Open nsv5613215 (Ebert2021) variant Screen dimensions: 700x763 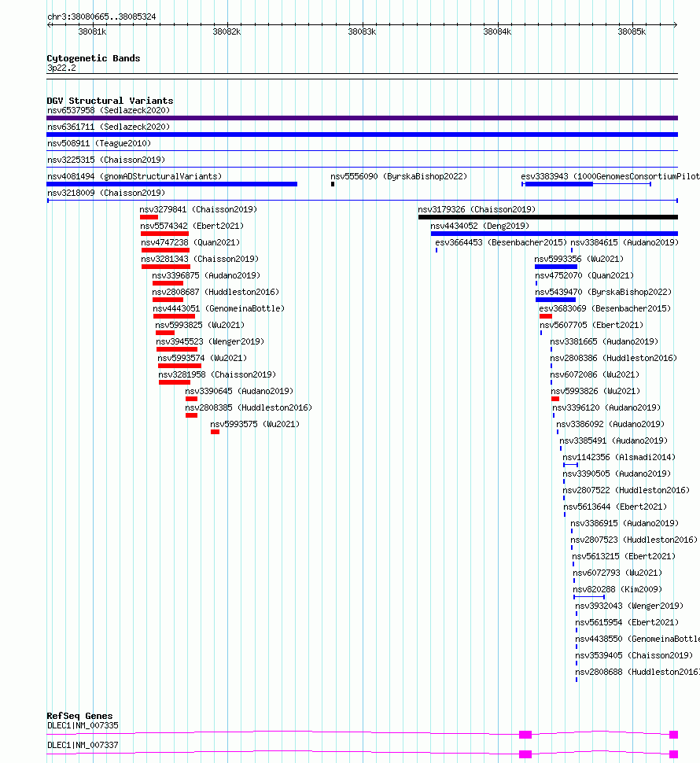[x=624, y=557]
